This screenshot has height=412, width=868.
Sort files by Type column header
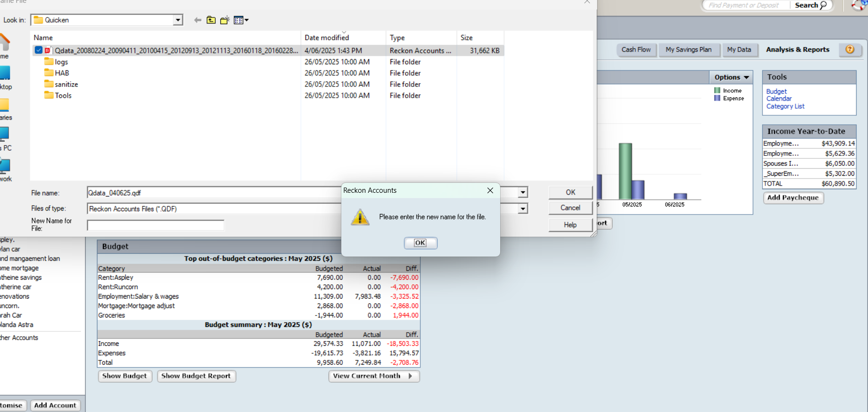(421, 38)
